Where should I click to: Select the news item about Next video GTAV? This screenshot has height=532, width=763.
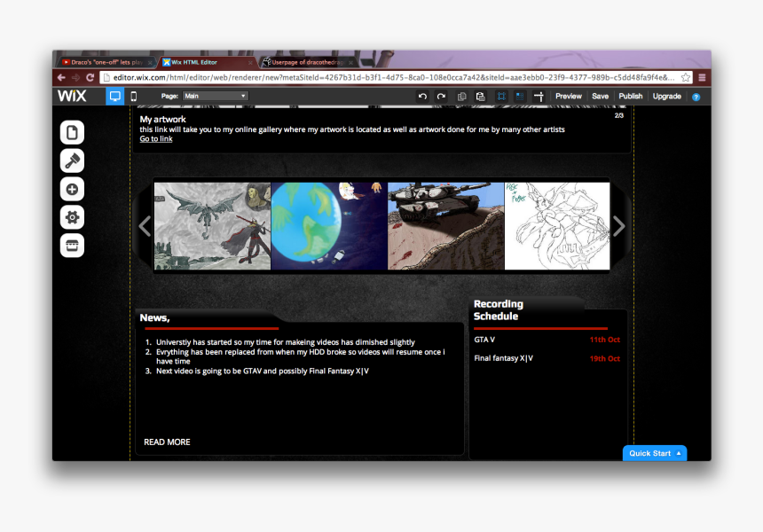point(263,371)
